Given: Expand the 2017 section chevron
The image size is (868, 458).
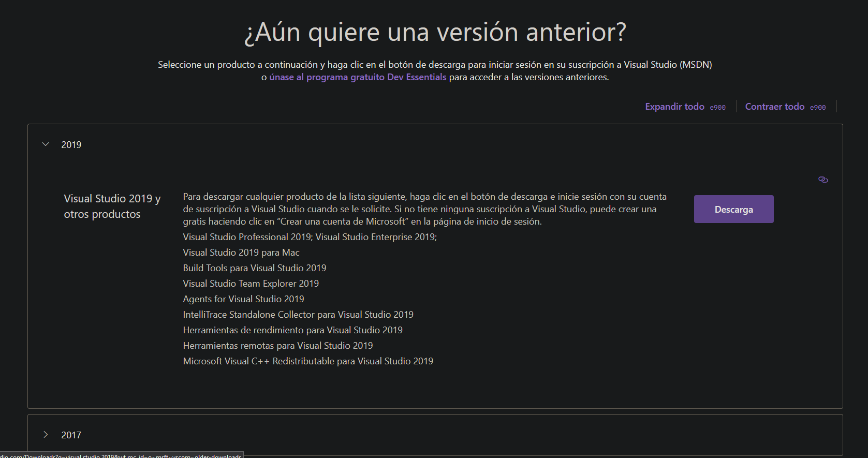Looking at the screenshot, I should (x=46, y=435).
